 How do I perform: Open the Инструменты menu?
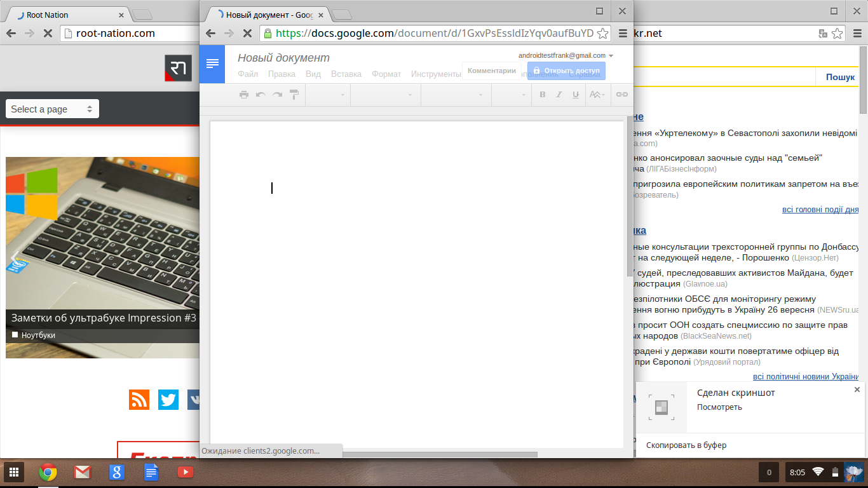[x=436, y=74]
